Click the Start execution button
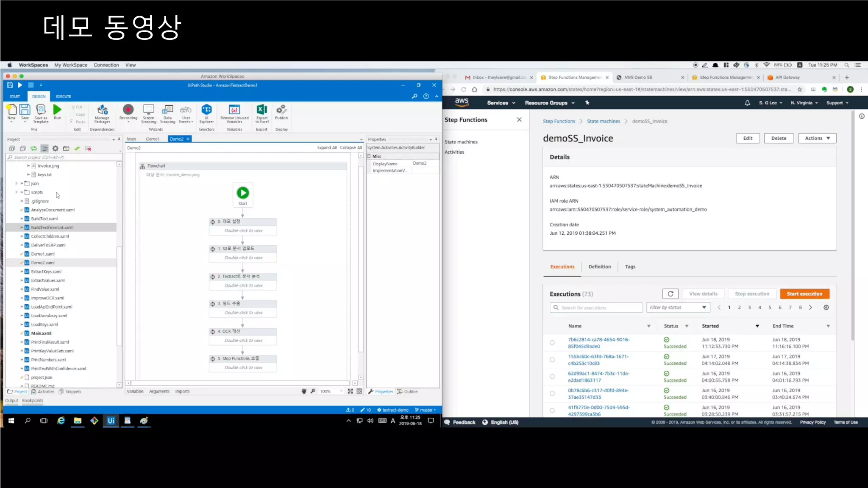The image size is (868, 488). (804, 294)
